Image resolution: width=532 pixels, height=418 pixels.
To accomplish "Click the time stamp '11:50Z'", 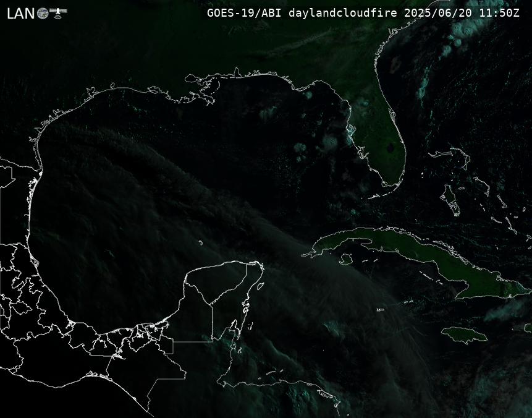I will (x=499, y=13).
